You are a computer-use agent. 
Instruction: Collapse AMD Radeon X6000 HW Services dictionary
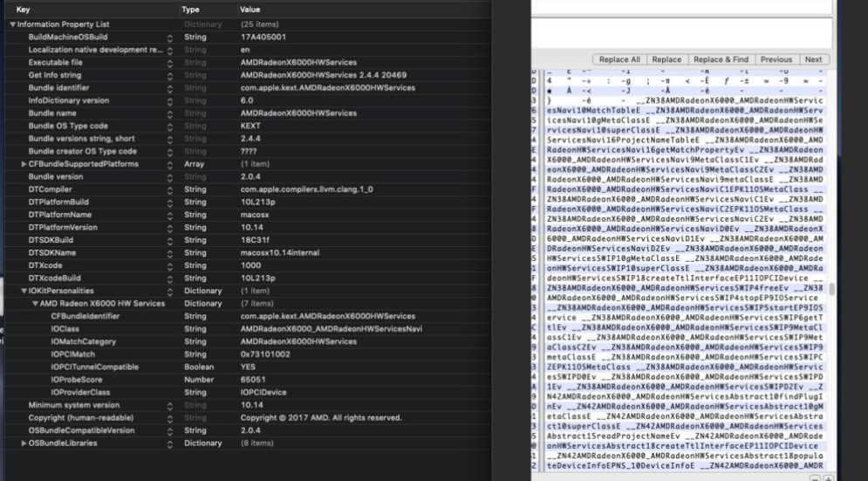[x=35, y=304]
